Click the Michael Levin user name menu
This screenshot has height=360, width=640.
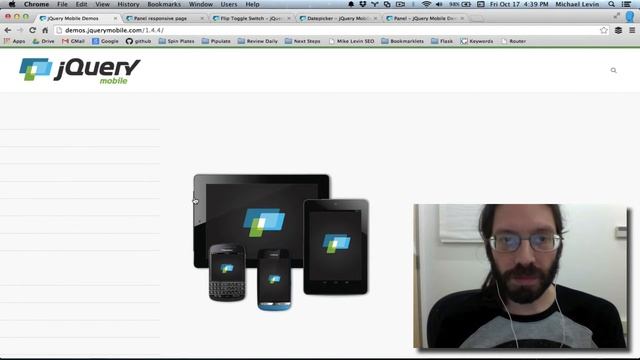tap(577, 4)
